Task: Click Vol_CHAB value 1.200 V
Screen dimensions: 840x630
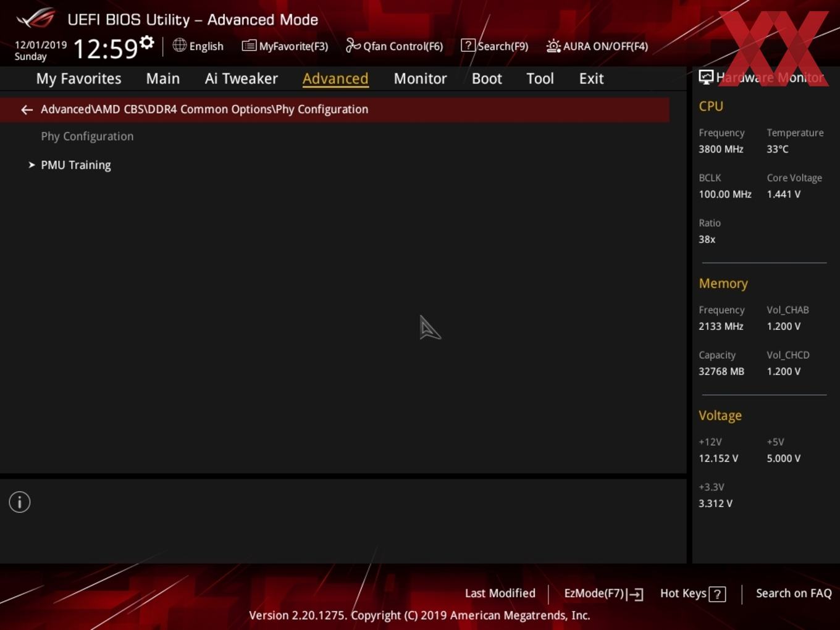Action: 783,326
